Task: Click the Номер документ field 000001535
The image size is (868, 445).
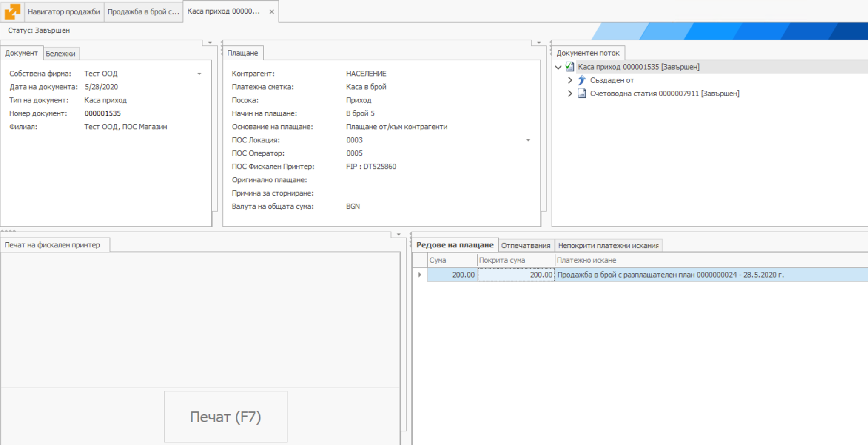Action: [102, 113]
